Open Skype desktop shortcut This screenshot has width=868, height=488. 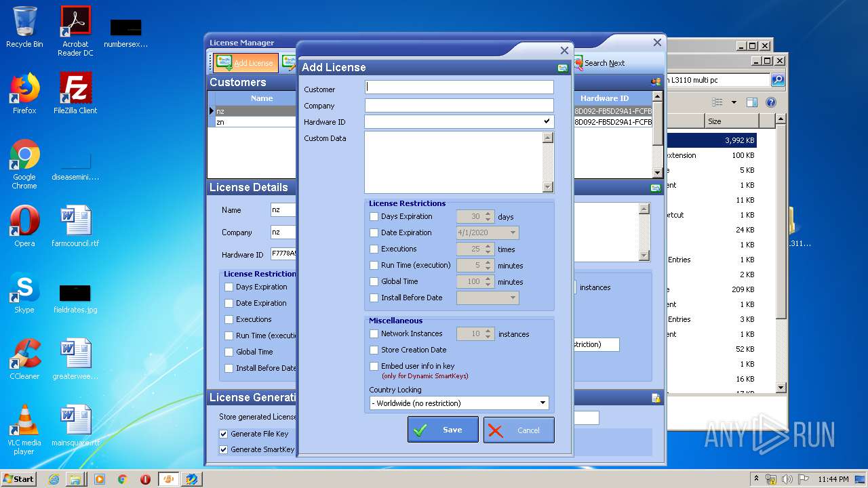(24, 293)
